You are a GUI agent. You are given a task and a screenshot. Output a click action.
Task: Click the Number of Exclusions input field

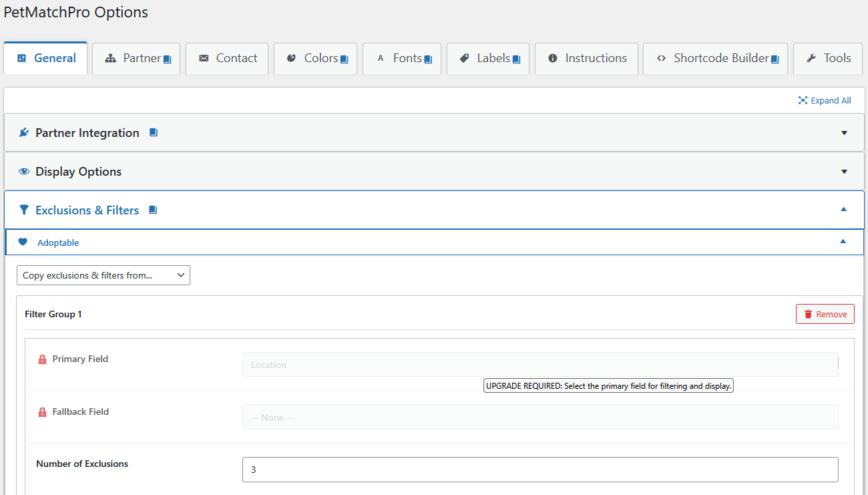click(540, 470)
